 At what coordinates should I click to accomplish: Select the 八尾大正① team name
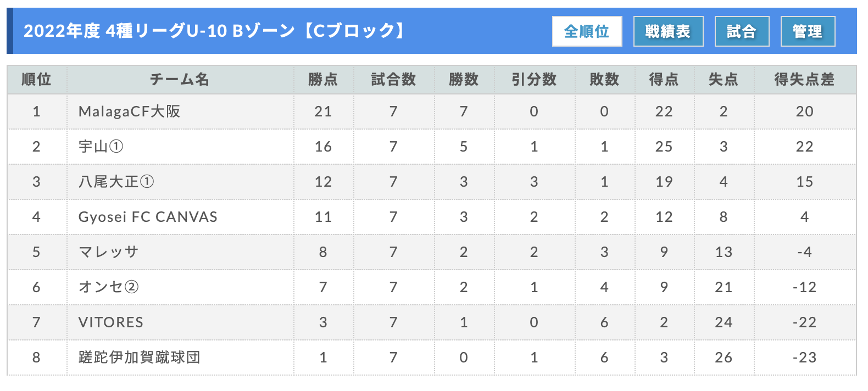click(116, 182)
